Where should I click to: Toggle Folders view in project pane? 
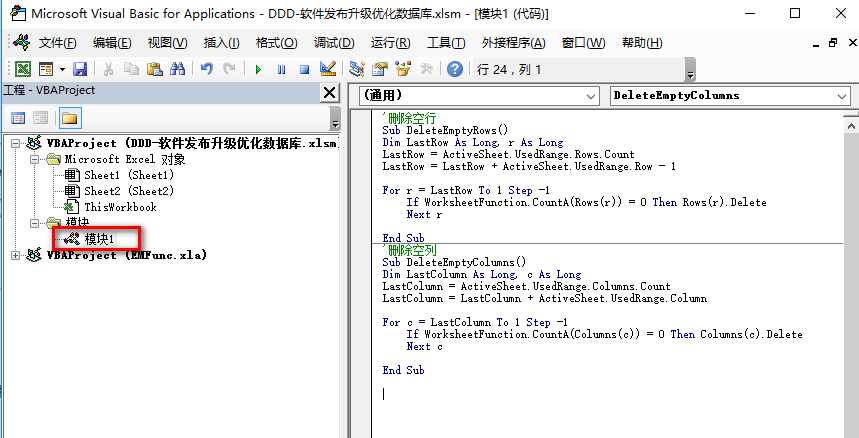[70, 118]
